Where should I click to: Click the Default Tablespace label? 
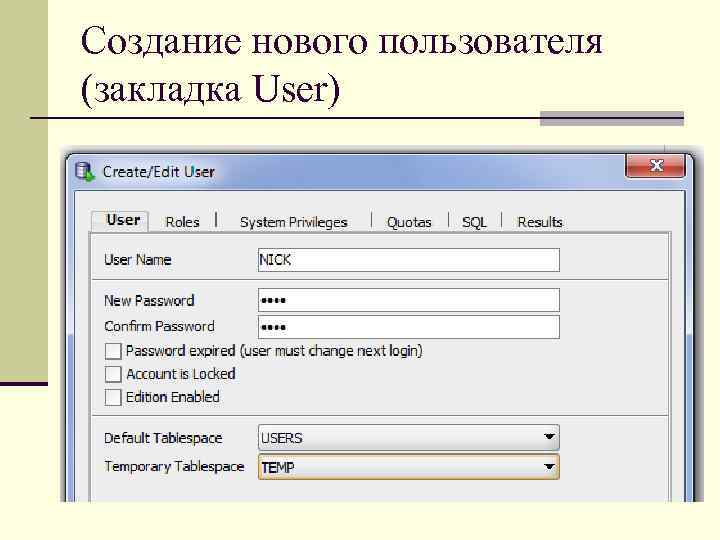click(163, 438)
